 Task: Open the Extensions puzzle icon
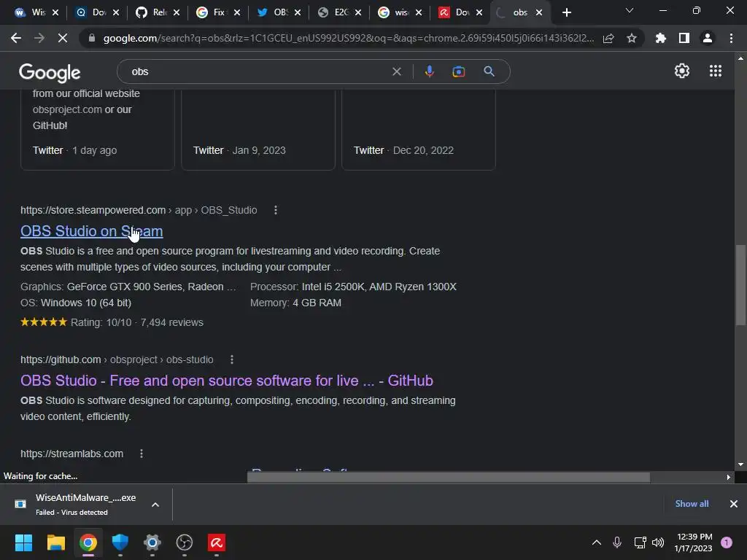point(660,38)
